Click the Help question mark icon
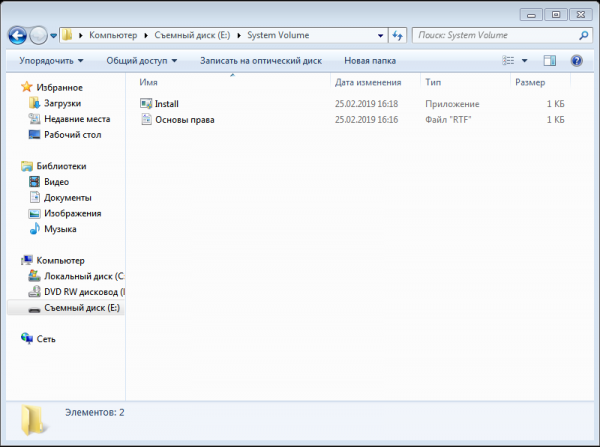The height and width of the screenshot is (447, 600). point(577,60)
